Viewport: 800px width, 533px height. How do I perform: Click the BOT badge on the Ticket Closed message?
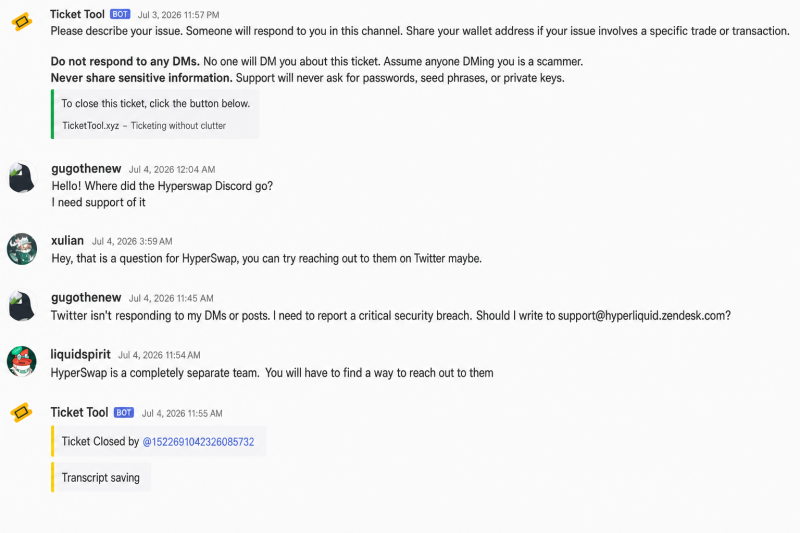tap(123, 413)
